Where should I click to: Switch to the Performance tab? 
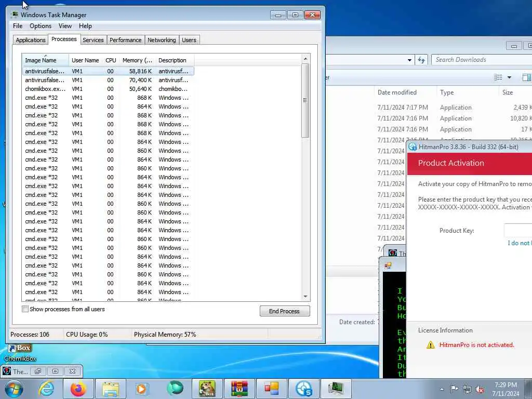(126, 40)
